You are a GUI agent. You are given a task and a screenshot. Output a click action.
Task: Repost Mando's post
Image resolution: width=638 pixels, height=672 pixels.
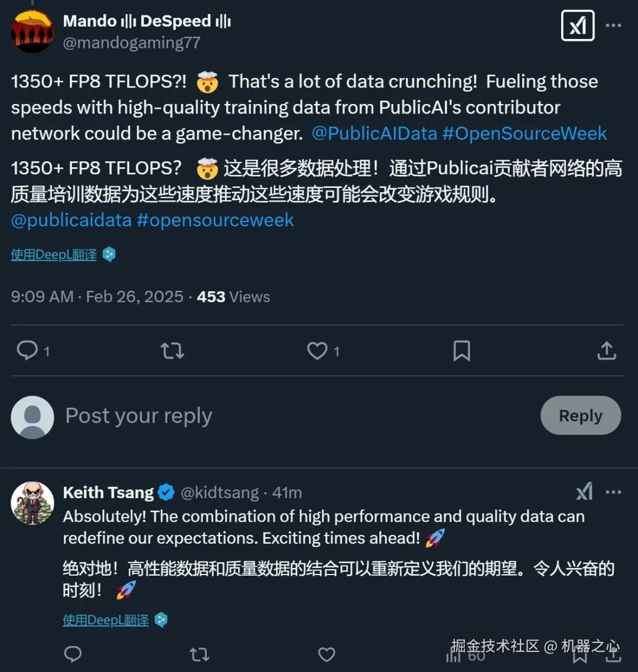(x=172, y=351)
